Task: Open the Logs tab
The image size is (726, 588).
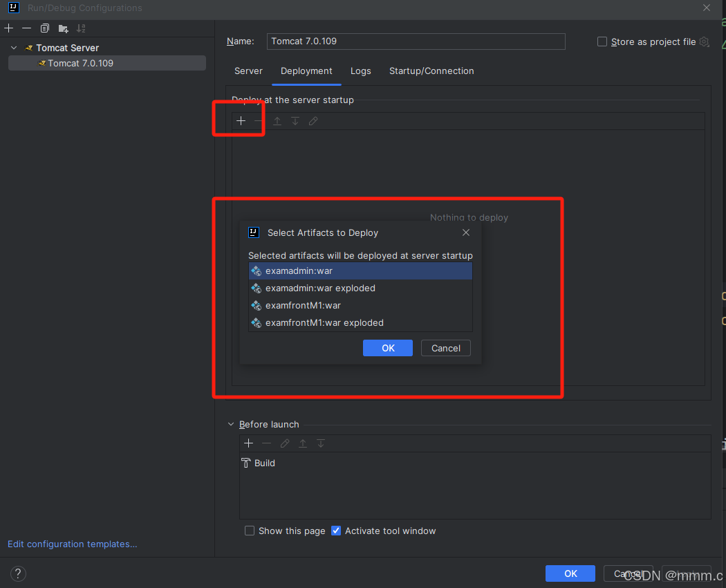Action: (x=361, y=71)
